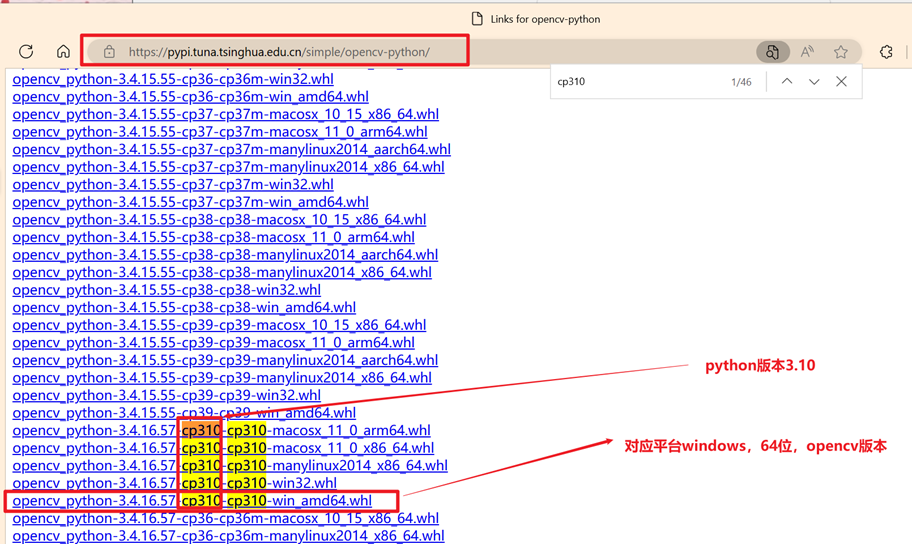This screenshot has height=544, width=912.
Task: Download 3.4.16.57 cp310 win_amd64.whl link
Action: (192, 500)
